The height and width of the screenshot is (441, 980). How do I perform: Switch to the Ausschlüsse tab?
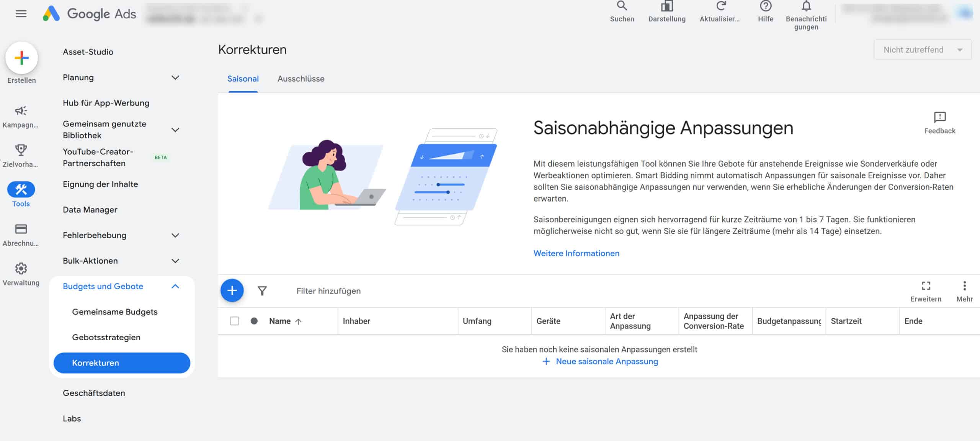tap(301, 79)
